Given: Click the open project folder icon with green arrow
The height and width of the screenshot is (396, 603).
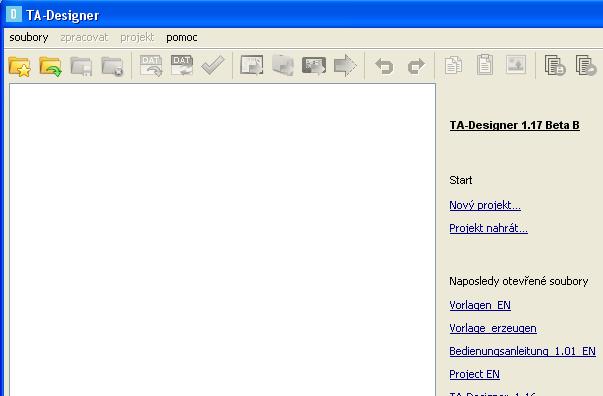Looking at the screenshot, I should [50, 66].
